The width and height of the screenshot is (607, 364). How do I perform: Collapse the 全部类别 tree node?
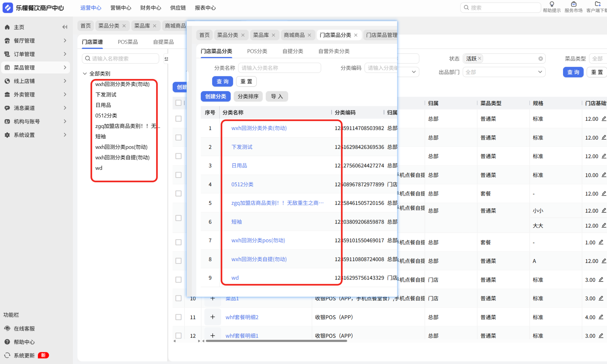[x=85, y=74]
